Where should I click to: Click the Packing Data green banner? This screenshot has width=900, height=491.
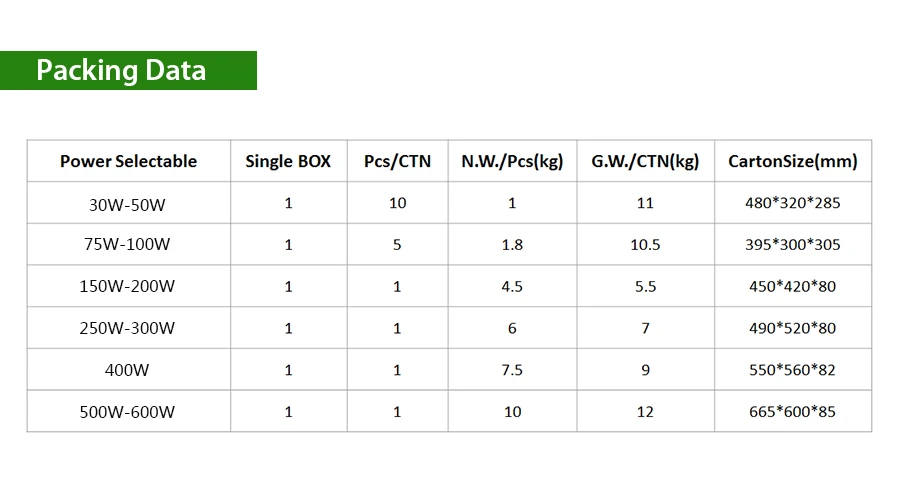point(129,70)
